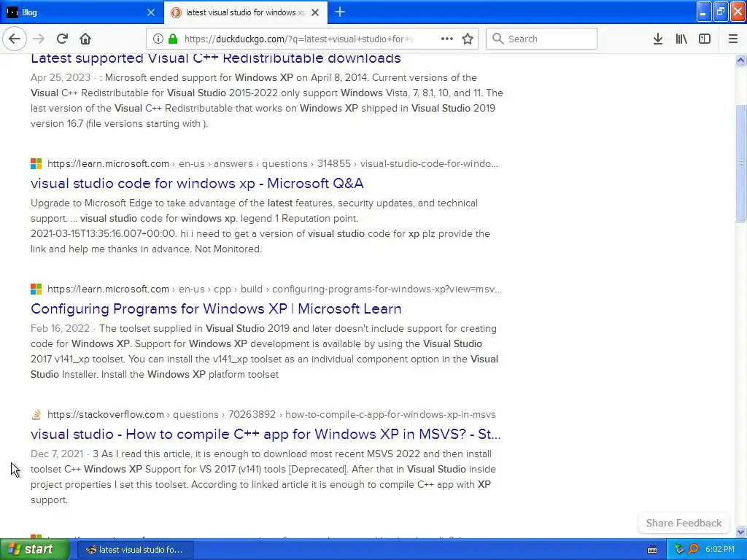Bookmark this page with the star

click(x=468, y=39)
